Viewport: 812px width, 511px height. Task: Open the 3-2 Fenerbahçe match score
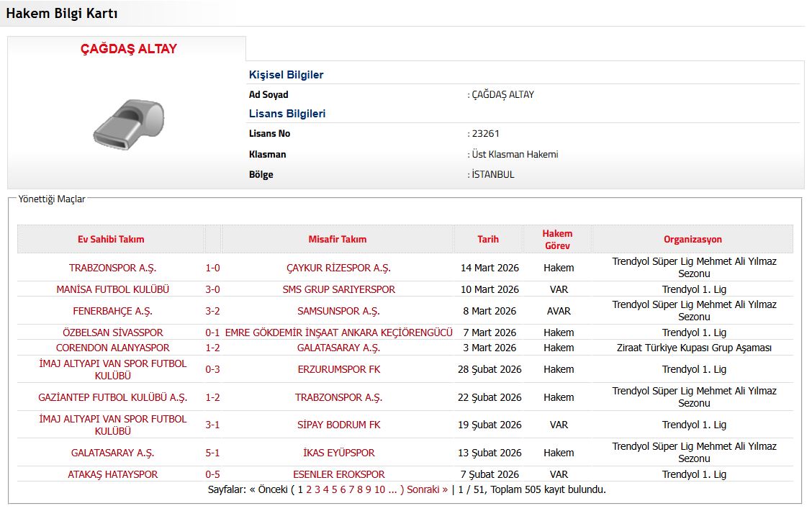[x=212, y=311]
